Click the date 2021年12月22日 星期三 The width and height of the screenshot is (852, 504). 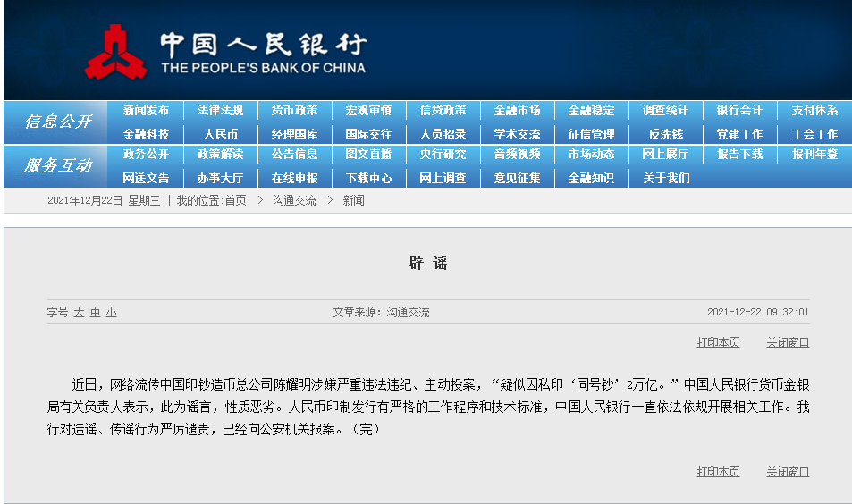[x=104, y=200]
